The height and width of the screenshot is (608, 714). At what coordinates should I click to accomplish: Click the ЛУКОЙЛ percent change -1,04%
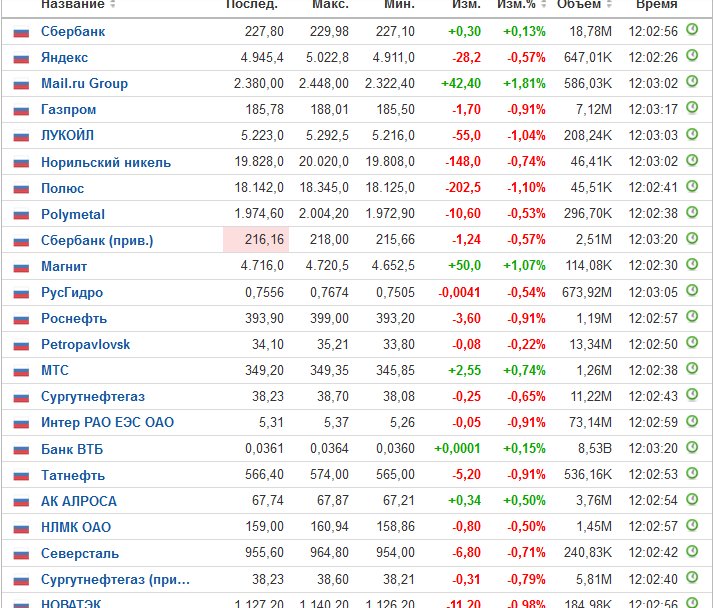coord(526,135)
